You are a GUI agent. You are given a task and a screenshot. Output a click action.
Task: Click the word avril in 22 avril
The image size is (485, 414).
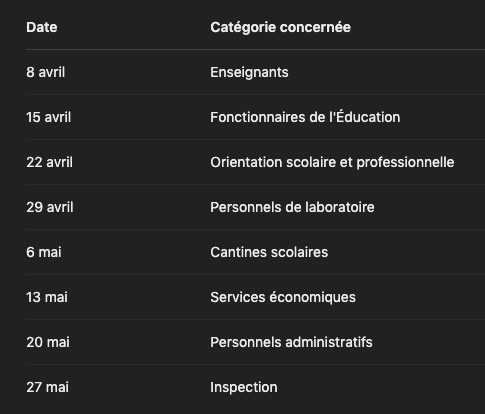pos(59,162)
